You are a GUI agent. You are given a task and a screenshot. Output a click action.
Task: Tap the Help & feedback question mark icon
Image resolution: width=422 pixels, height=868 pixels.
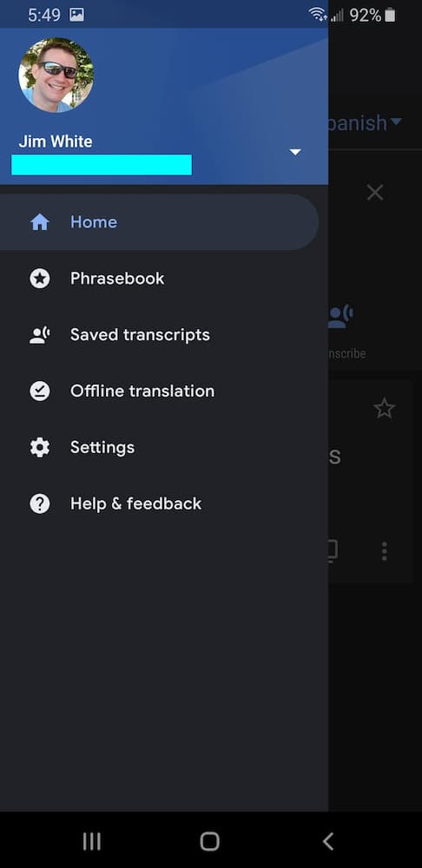click(x=40, y=503)
